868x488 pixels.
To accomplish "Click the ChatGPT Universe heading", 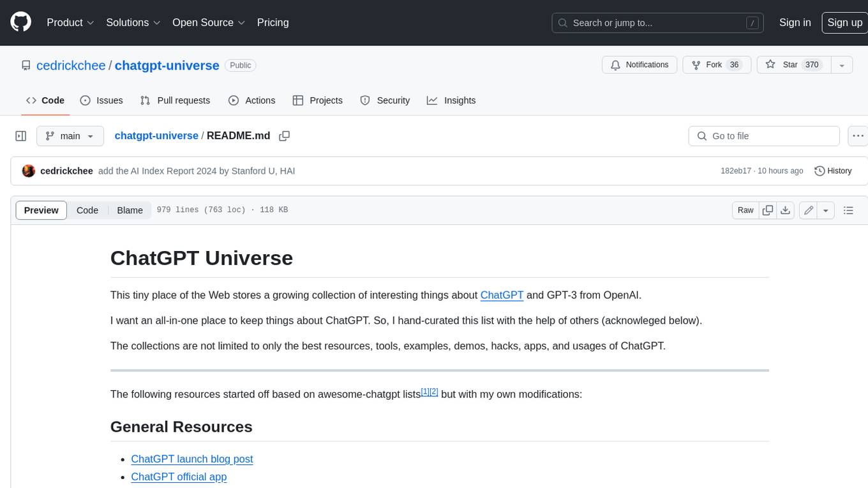I will coord(202,258).
